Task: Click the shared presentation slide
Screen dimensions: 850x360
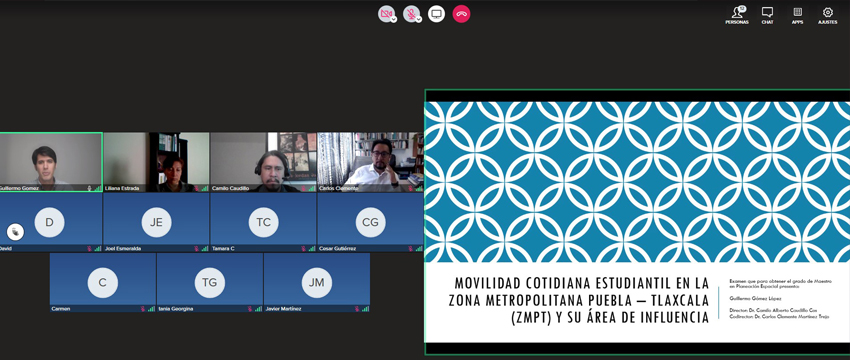Action: pos(637,222)
